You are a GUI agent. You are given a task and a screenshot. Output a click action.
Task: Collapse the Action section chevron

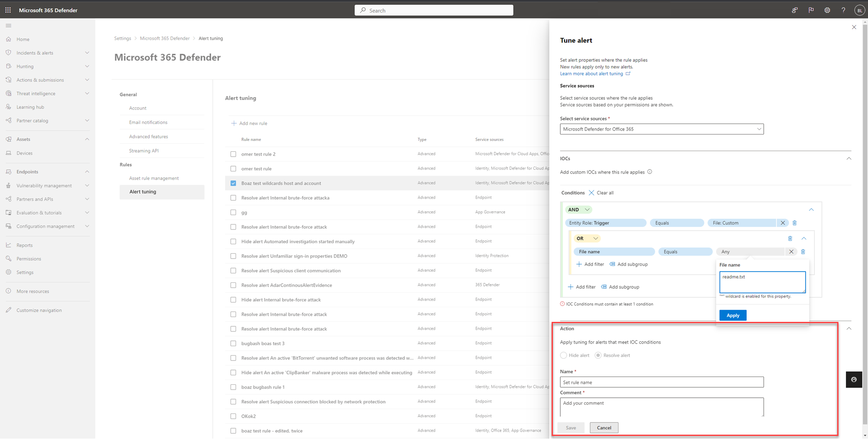click(x=849, y=328)
